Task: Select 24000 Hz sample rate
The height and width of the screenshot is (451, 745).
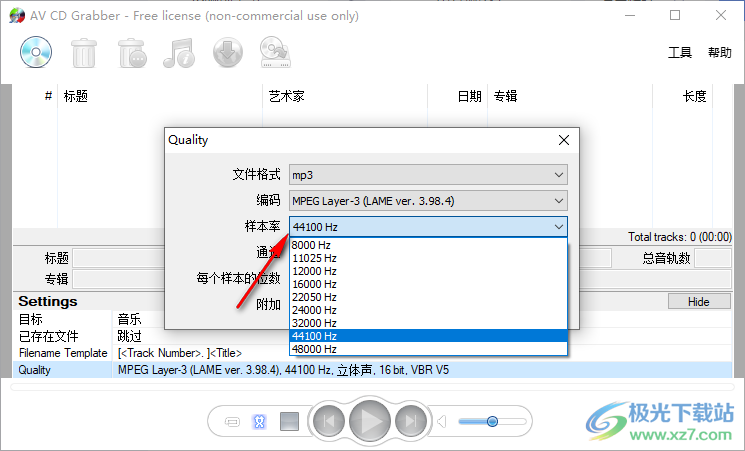Action: (428, 310)
